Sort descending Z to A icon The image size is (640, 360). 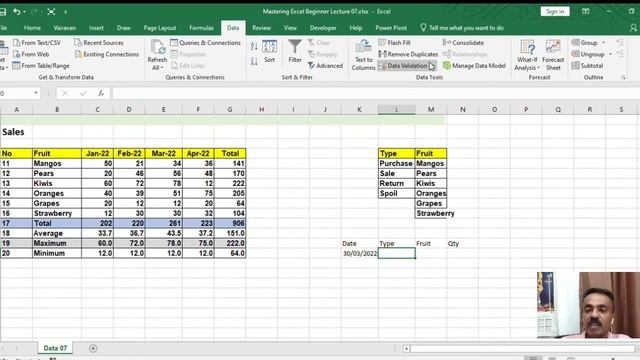(254, 61)
